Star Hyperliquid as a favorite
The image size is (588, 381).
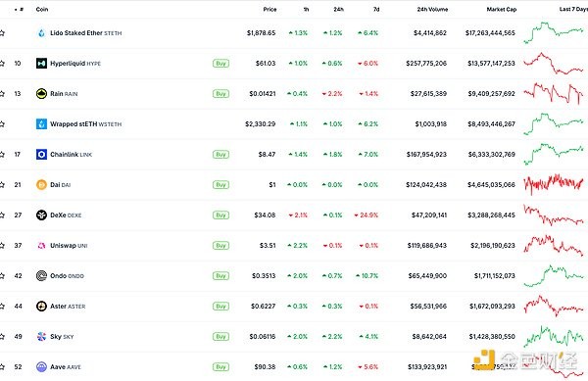pos(2,64)
